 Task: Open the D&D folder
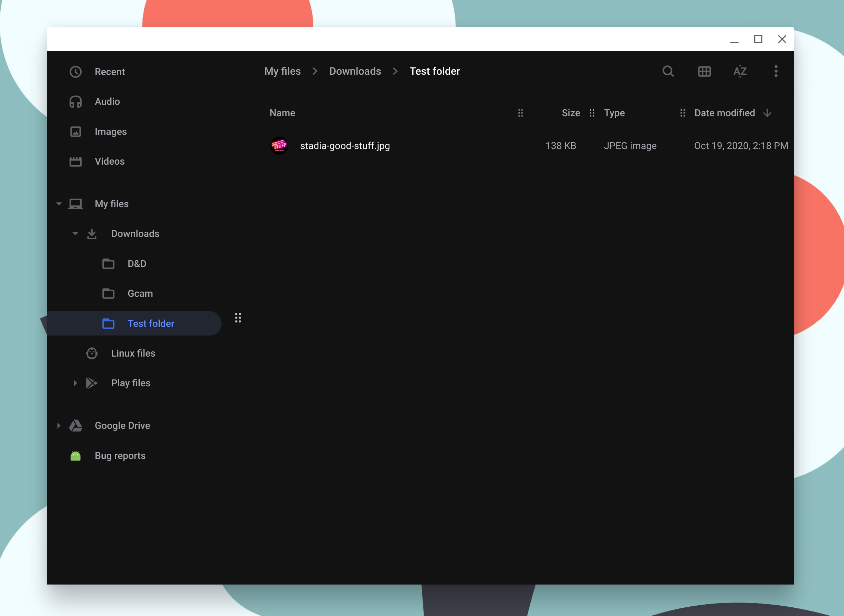point(137,264)
